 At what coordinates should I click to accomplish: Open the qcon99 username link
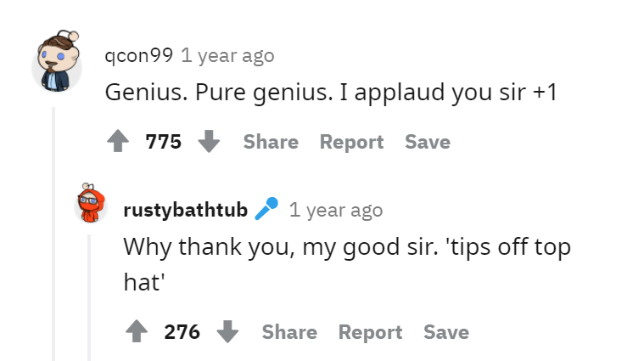tap(139, 55)
